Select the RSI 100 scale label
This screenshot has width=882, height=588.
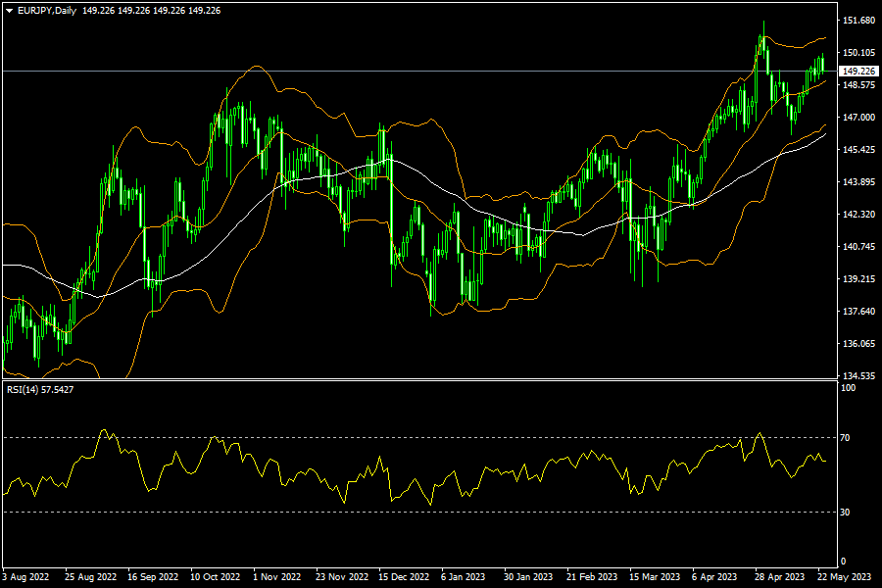pos(848,388)
